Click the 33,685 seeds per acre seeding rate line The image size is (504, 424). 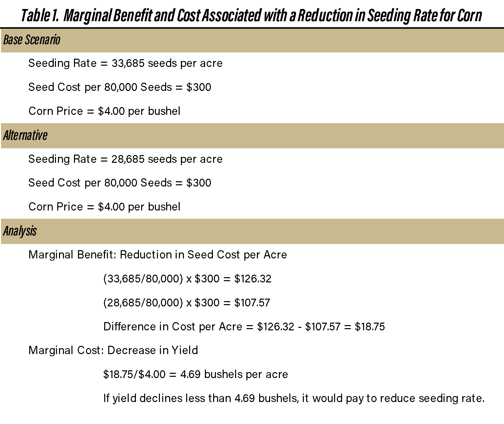(x=125, y=63)
